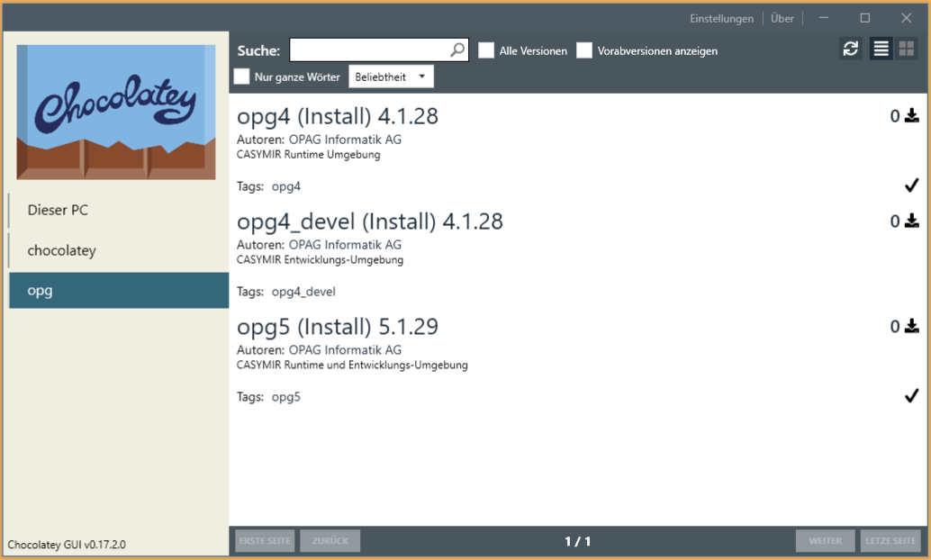Open the opg4_devel (Install) 4.1.28 package
The height and width of the screenshot is (560, 931).
click(370, 221)
